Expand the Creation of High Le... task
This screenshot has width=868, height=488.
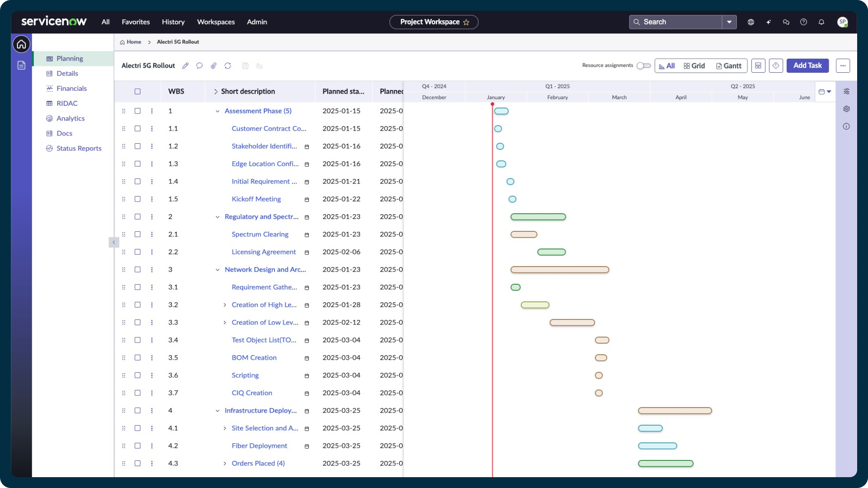tap(225, 305)
